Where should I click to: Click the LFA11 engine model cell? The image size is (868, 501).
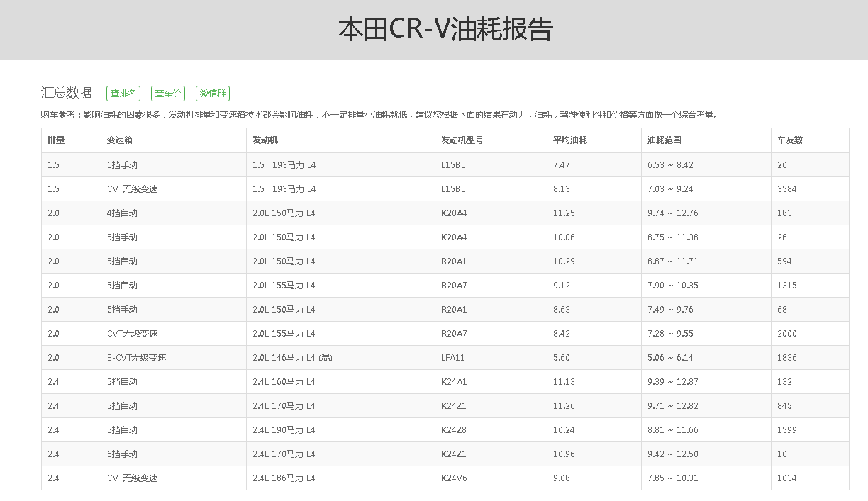(x=453, y=358)
